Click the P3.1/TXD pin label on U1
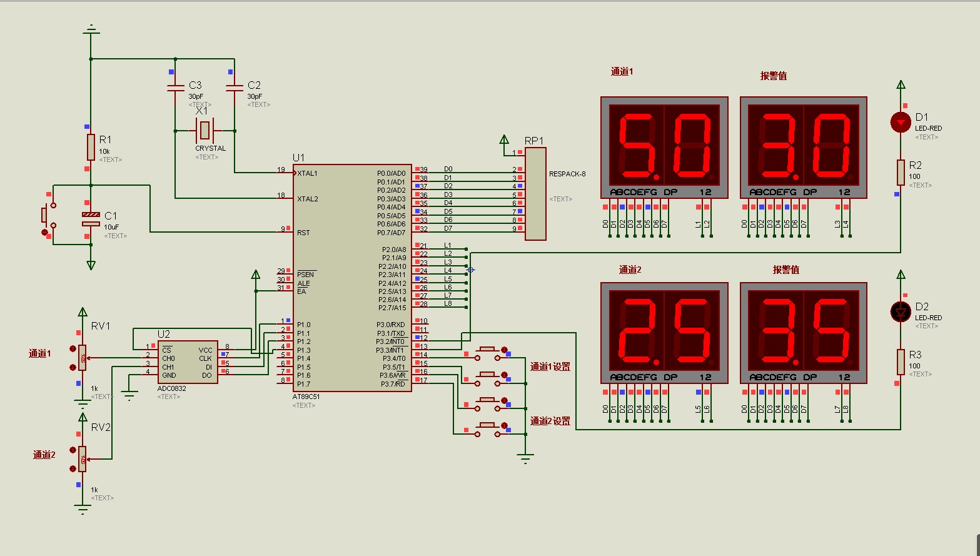Image resolution: width=980 pixels, height=556 pixels. coord(391,334)
